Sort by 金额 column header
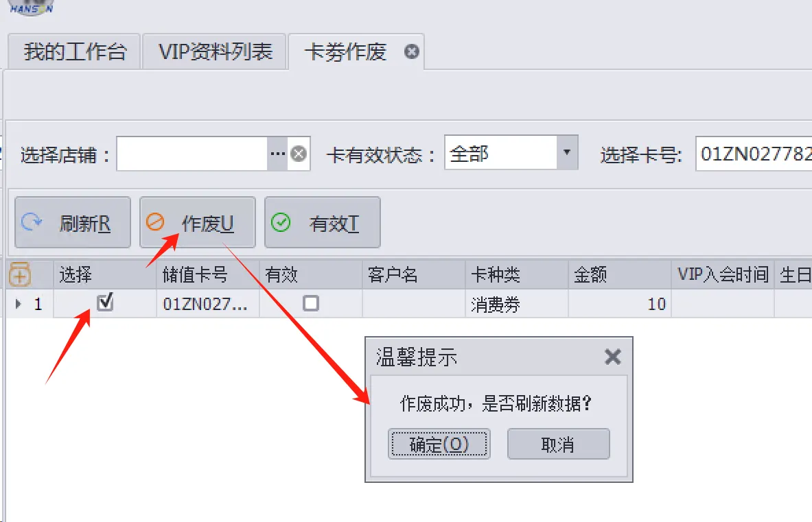Screen dimensions: 812x522 619,274
